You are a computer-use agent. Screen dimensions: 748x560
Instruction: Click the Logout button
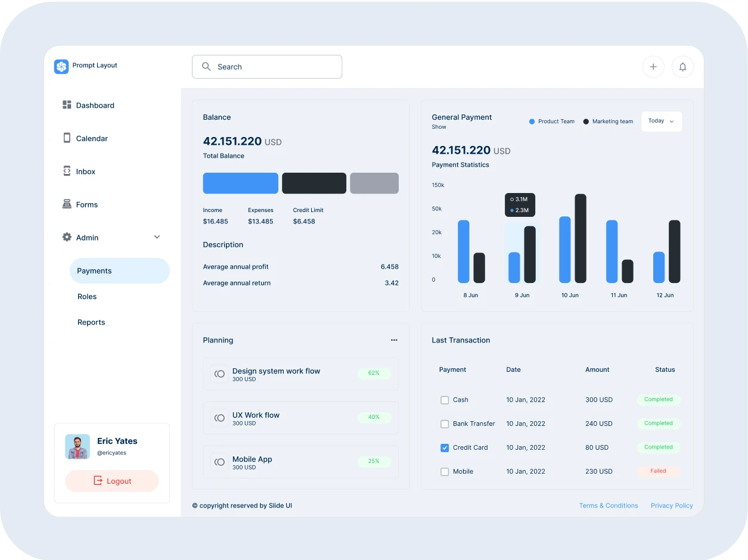[x=111, y=481]
